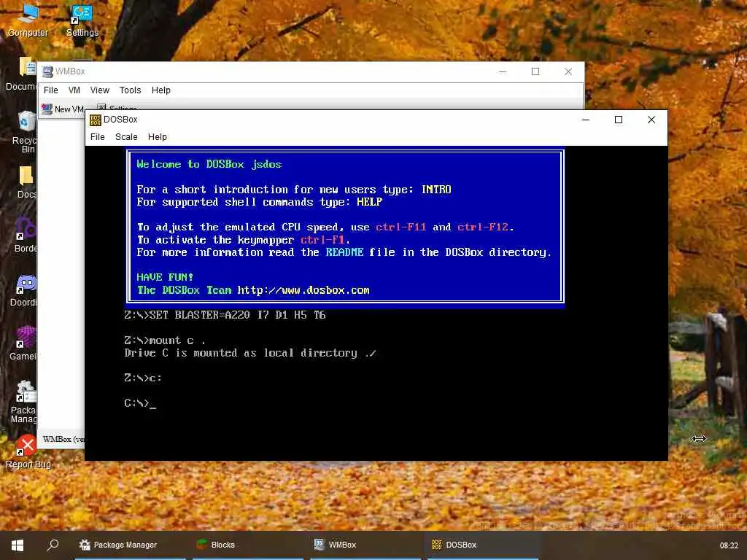The image size is (747, 560).
Task: Launch the Doord desktop shortcut
Action: pyautogui.click(x=24, y=290)
